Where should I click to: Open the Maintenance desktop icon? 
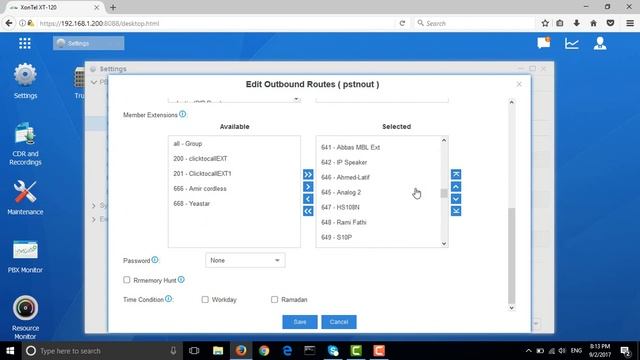click(x=25, y=198)
